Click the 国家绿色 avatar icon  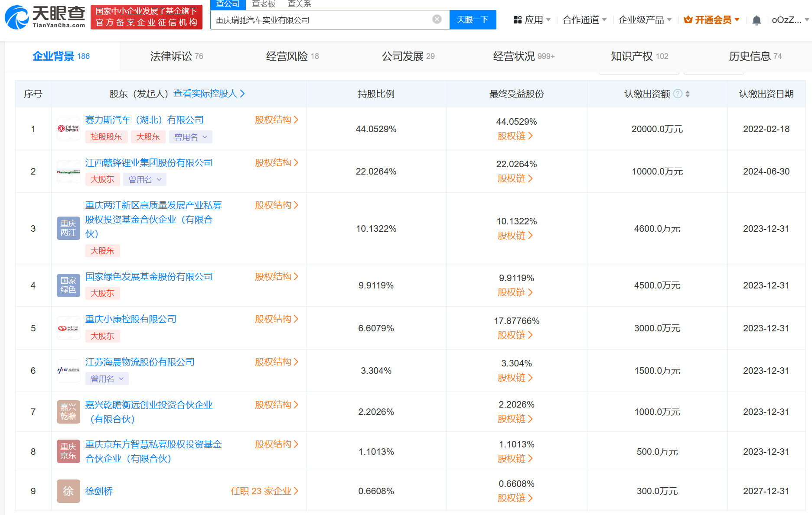pos(68,285)
